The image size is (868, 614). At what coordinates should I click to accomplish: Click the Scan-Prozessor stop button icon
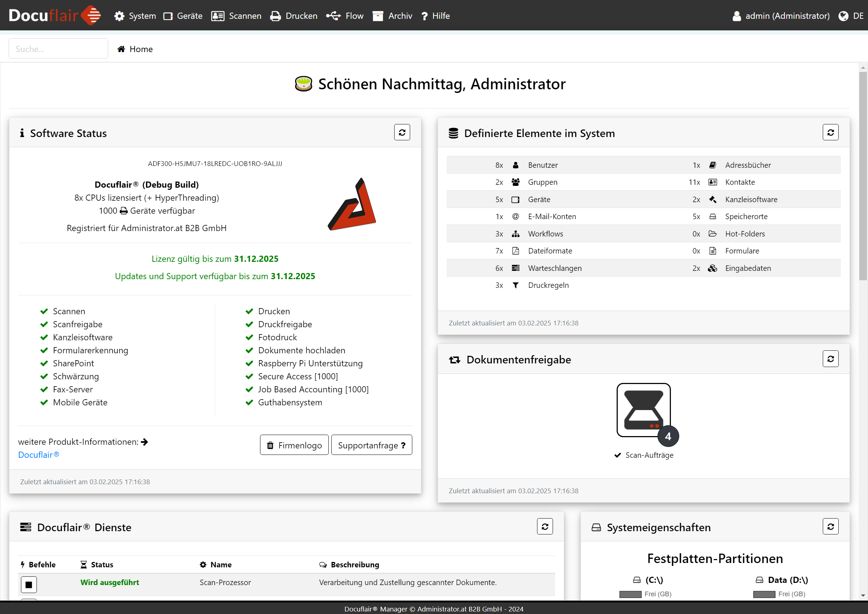pos(29,583)
